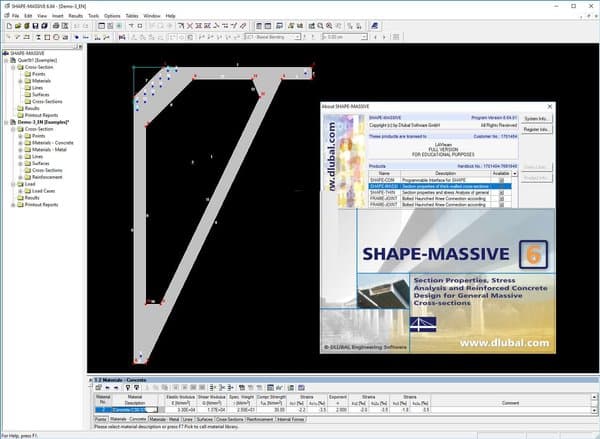Open the Options menu
Image resolution: width=600 pixels, height=439 pixels.
pyautogui.click(x=112, y=16)
